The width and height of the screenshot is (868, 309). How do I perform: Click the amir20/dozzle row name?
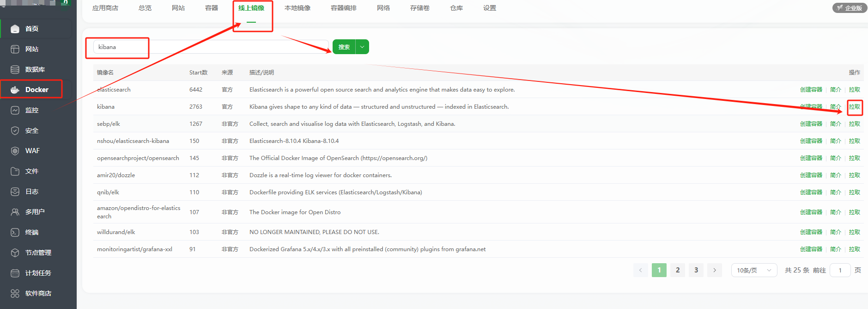116,175
